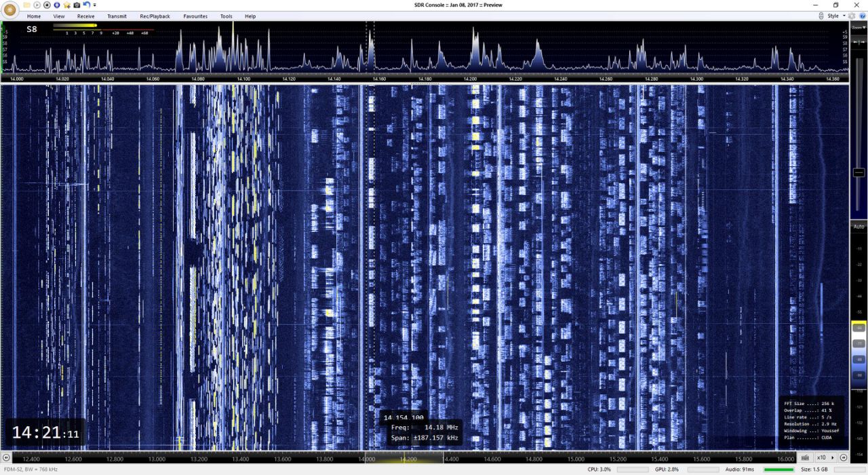Click the blue plus icon in toolbar
868x475 pixels.
point(57,5)
